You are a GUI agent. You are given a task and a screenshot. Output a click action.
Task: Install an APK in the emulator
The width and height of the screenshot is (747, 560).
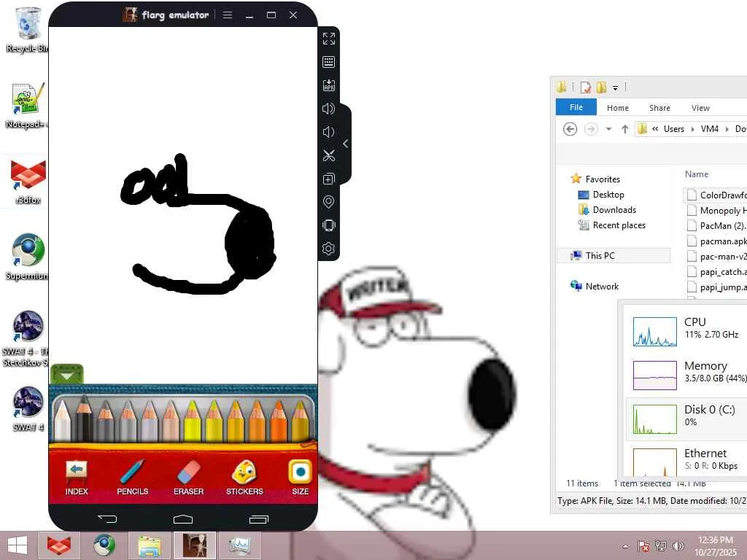329,85
